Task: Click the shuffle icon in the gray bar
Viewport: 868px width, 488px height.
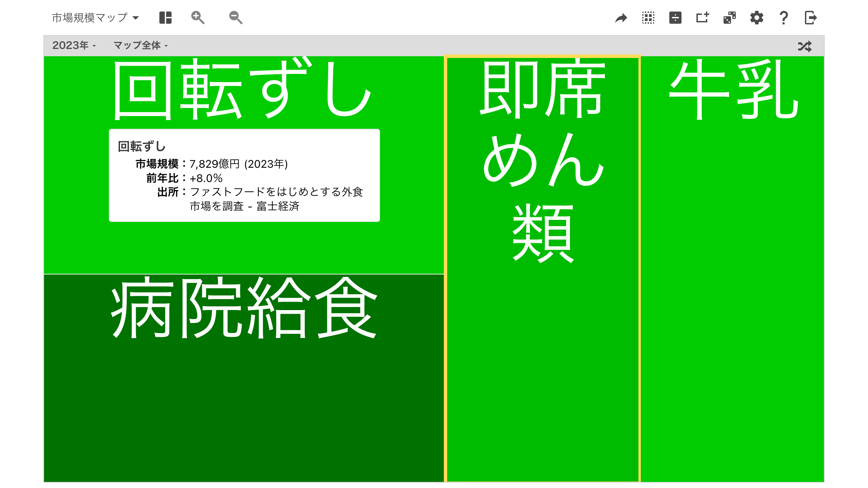Action: tap(805, 46)
